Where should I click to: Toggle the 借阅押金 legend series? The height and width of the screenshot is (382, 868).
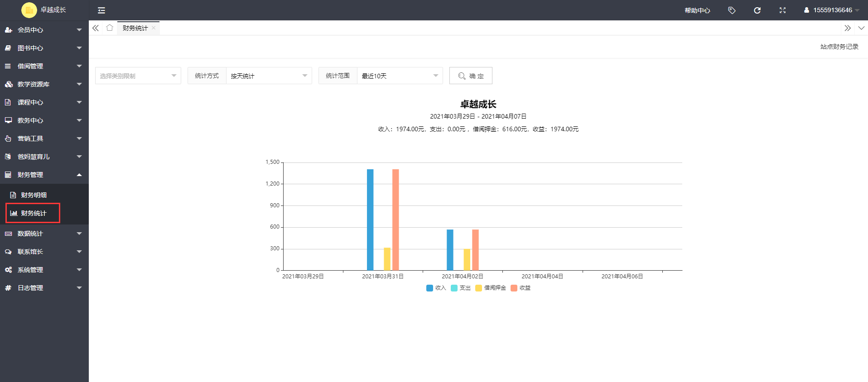coord(491,288)
